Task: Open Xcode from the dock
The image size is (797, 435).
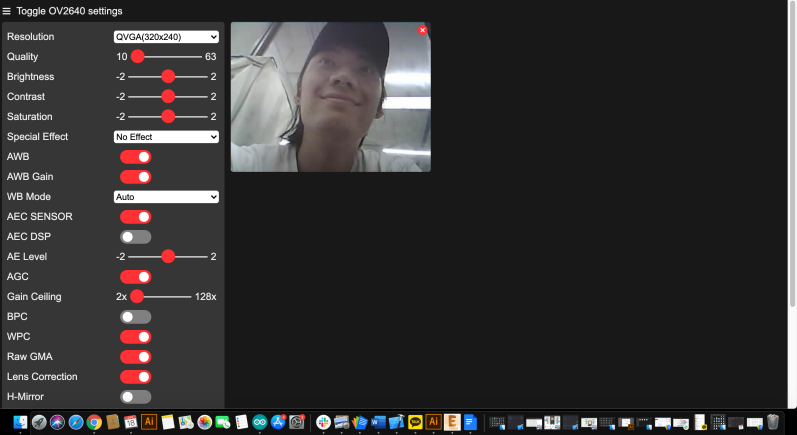Action: (396, 422)
